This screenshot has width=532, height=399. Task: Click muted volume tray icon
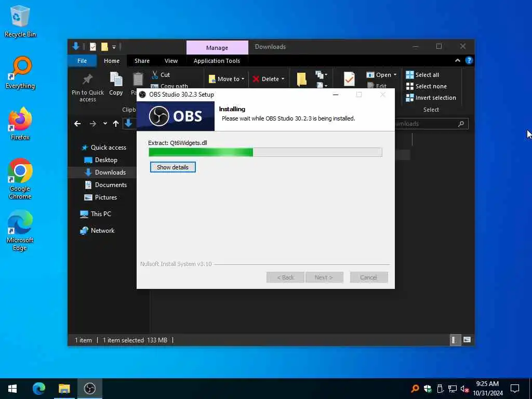(x=465, y=389)
